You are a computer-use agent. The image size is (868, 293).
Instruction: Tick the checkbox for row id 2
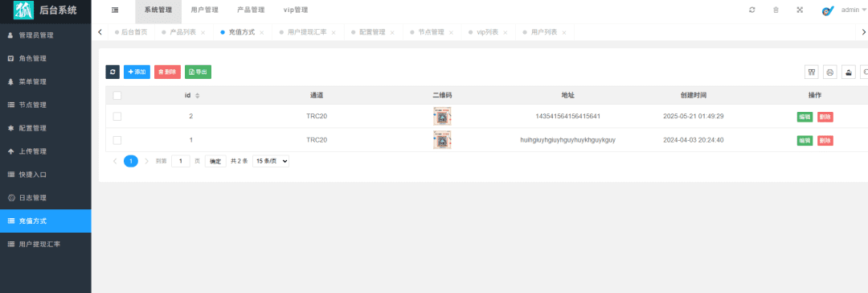[x=117, y=117]
